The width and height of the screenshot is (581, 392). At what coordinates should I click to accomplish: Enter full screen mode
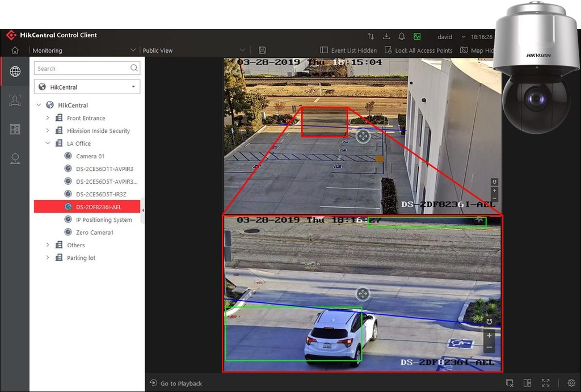tap(545, 383)
